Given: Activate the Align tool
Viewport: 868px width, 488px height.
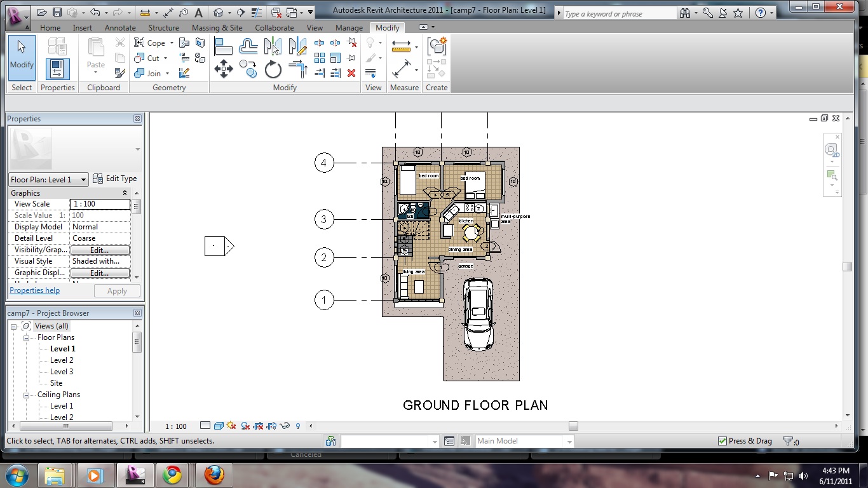Looking at the screenshot, I should coord(223,46).
